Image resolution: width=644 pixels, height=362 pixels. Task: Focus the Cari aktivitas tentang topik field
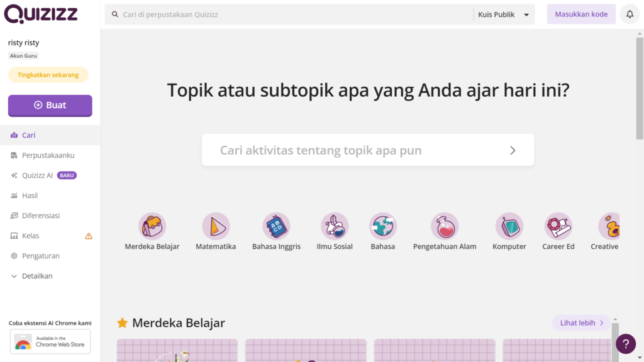(368, 150)
